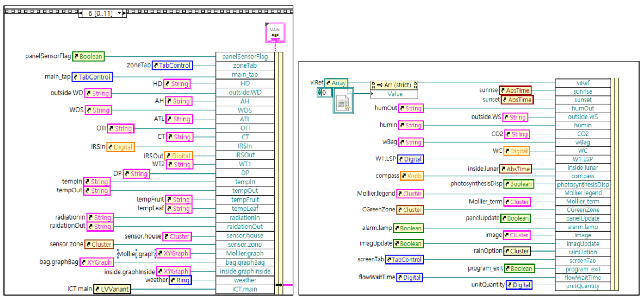Click the ICT.main LVVariant reference terminal
The image size is (644, 300).
click(x=112, y=289)
